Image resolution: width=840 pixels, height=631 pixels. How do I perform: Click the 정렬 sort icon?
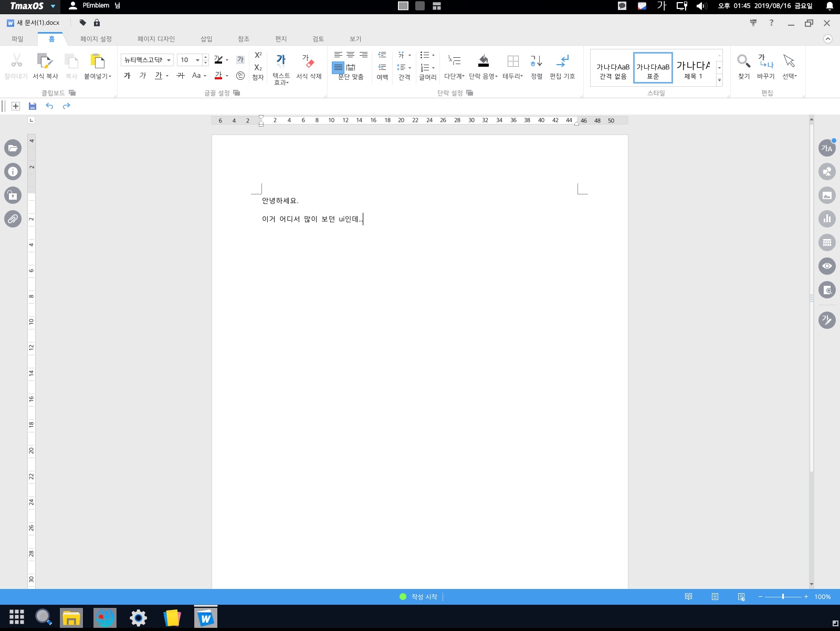[536, 62]
